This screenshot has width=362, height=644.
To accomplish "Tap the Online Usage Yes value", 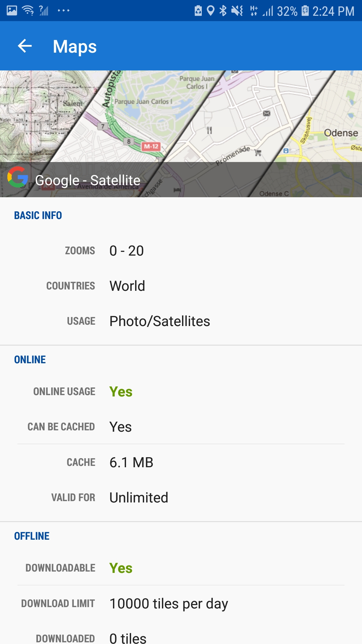I will tap(121, 392).
